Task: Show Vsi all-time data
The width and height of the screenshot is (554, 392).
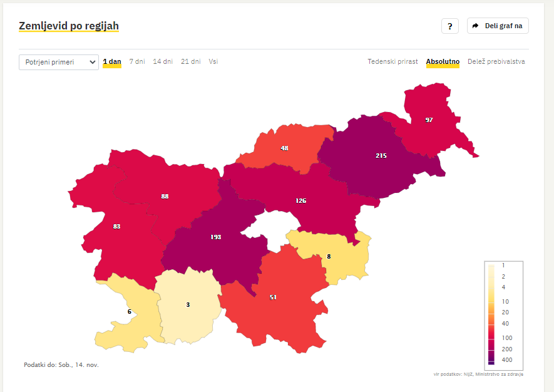Action: tap(213, 61)
